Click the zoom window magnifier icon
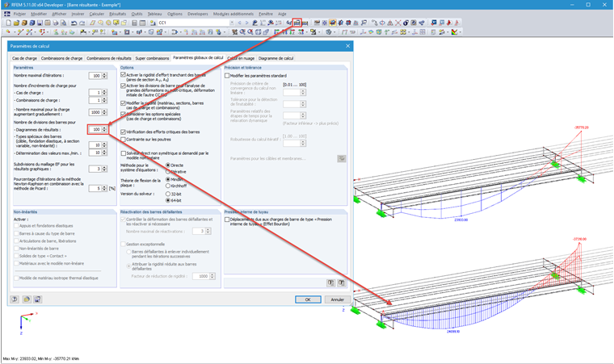Viewport: 614px width, 364px height. click(x=243, y=32)
